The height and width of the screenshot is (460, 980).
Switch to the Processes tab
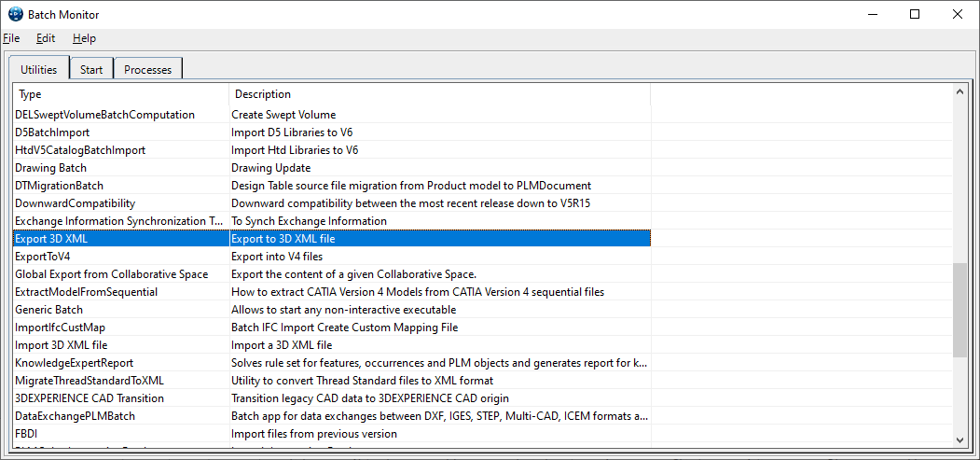(x=147, y=69)
